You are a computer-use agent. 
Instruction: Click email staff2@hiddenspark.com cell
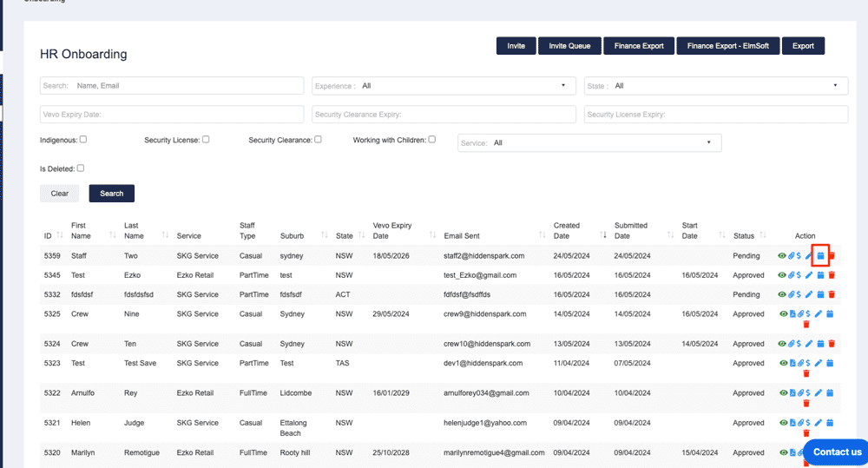coord(483,256)
